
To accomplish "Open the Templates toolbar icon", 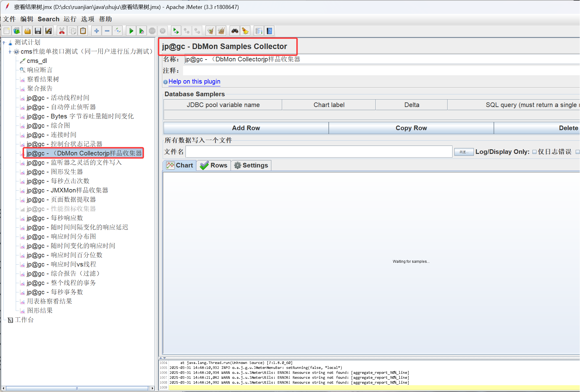I will [17, 31].
